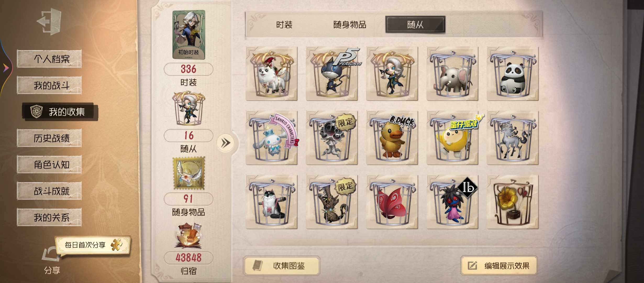644x283 pixels.
Task: Select the Persona5 black cat pet
Action: point(332,74)
